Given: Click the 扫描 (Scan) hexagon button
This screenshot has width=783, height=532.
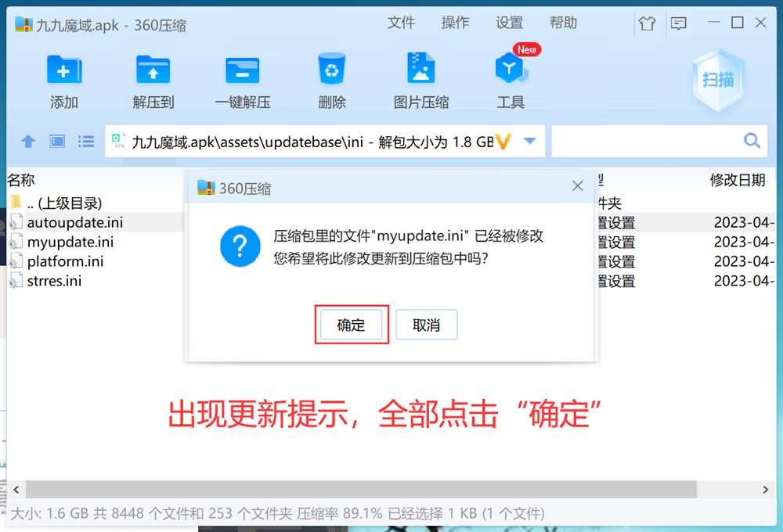Looking at the screenshot, I should tap(717, 80).
